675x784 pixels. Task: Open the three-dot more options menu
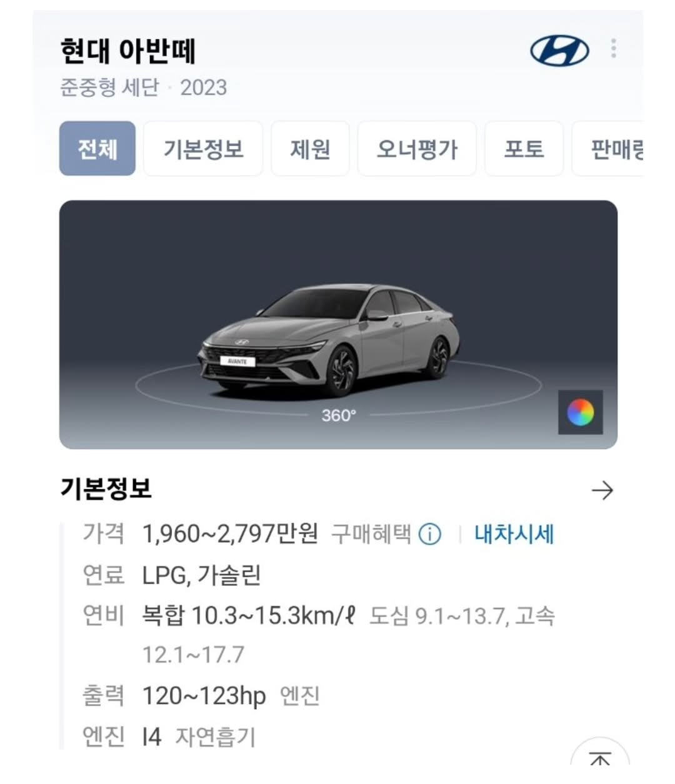[x=614, y=48]
